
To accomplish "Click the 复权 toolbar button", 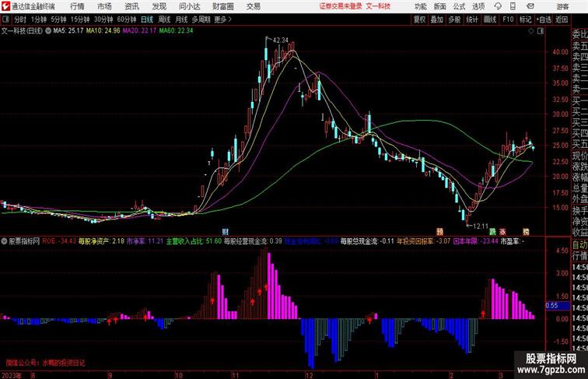I will [x=420, y=19].
